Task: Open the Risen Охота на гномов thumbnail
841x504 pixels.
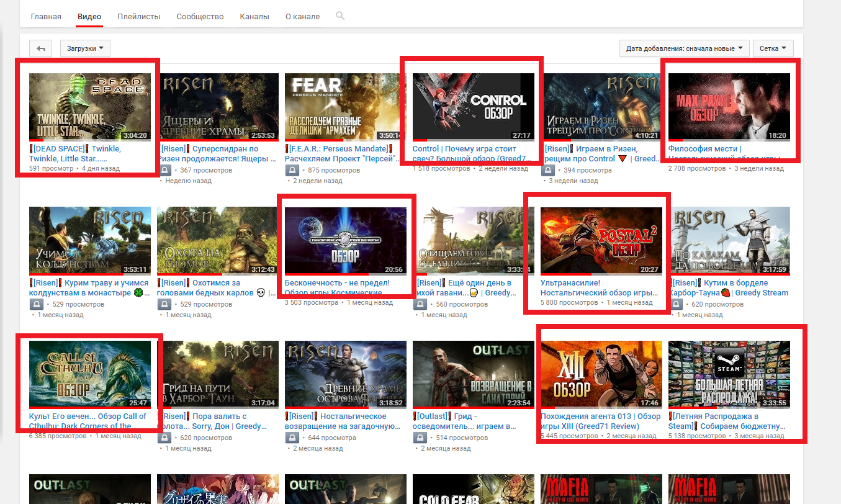Action: point(218,241)
